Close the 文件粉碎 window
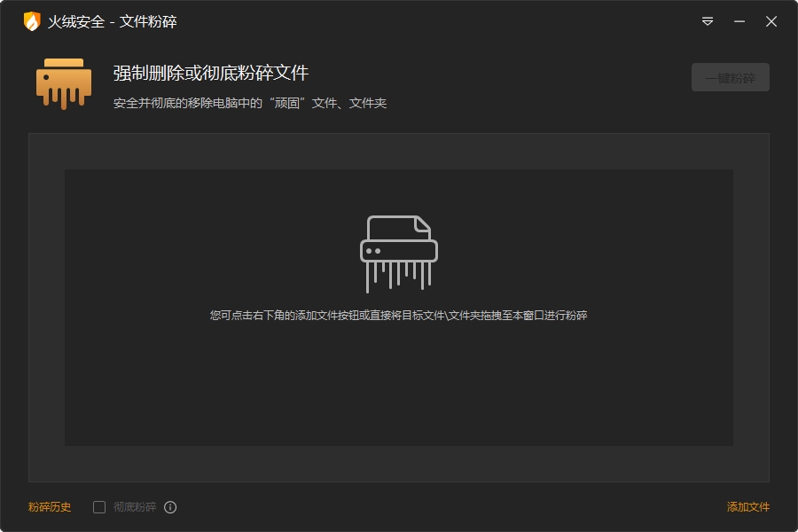This screenshot has height=532, width=798. pyautogui.click(x=771, y=21)
